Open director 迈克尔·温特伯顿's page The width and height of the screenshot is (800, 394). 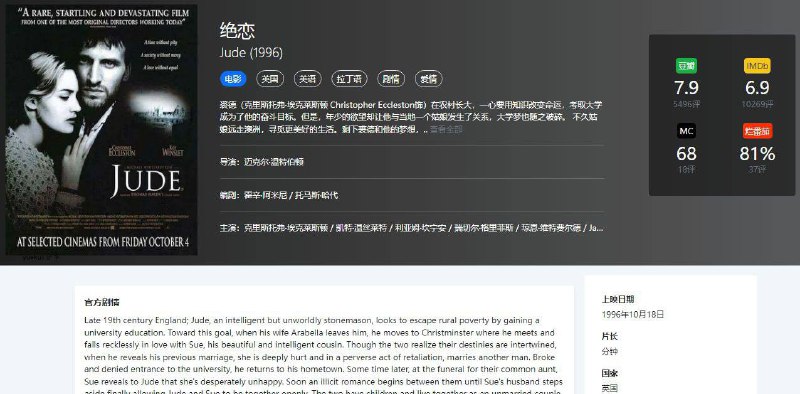tap(274, 162)
